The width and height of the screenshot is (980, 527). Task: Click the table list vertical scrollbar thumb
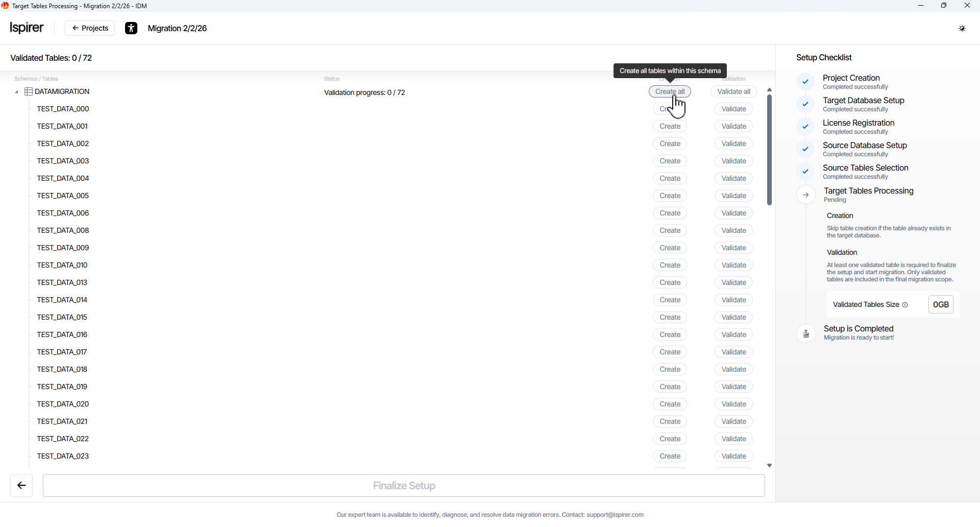click(769, 150)
